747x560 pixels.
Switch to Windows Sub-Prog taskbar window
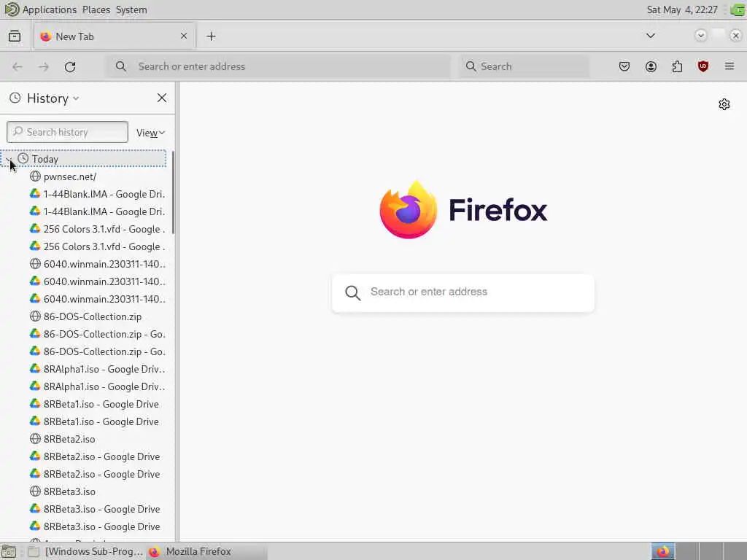pyautogui.click(x=86, y=551)
